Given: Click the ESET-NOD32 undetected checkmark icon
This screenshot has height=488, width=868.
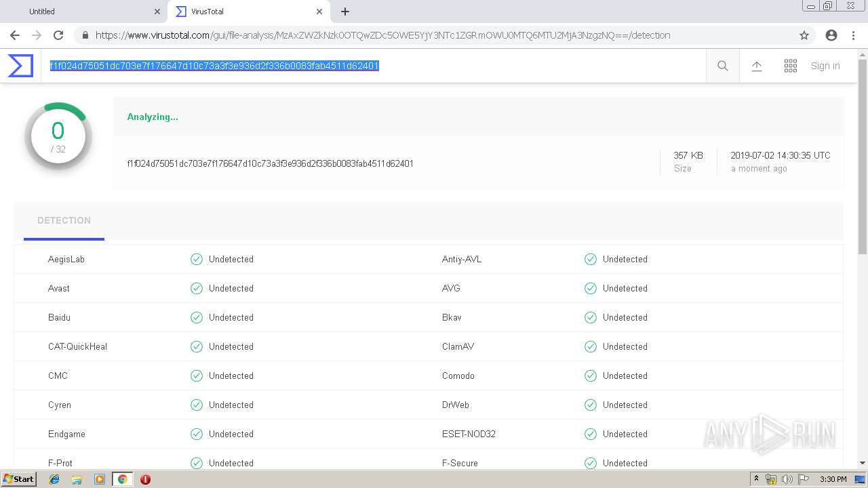Looking at the screenshot, I should click(x=591, y=434).
